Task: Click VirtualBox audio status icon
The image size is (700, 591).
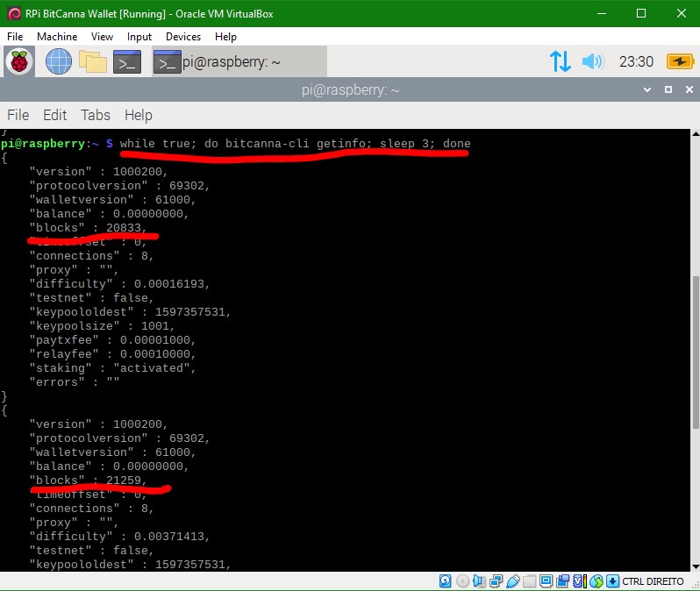Action: [x=479, y=581]
